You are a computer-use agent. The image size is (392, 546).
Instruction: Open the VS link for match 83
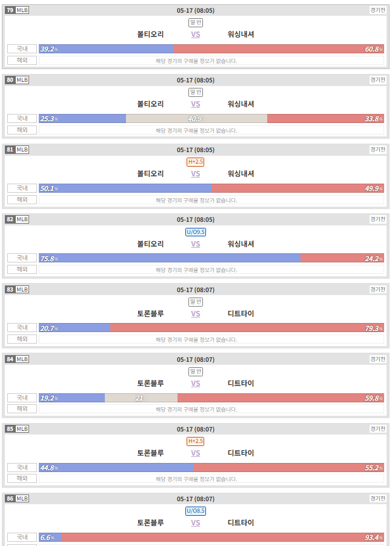196,314
